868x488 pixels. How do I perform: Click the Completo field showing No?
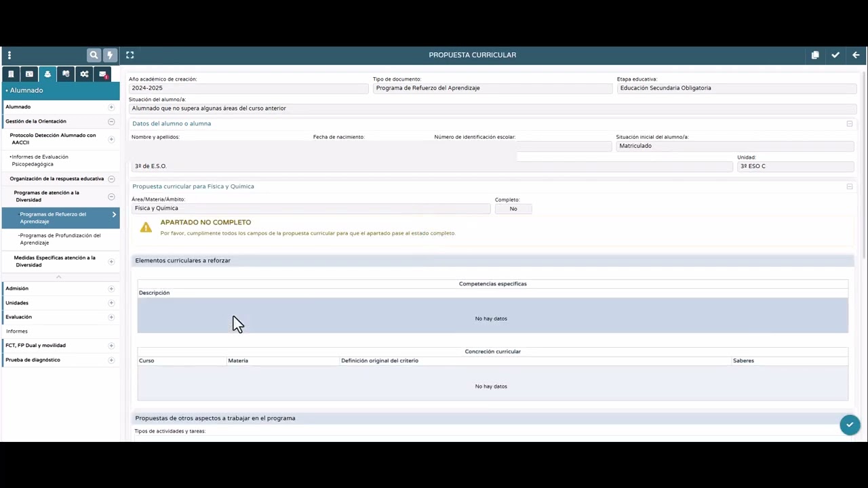[513, 209]
